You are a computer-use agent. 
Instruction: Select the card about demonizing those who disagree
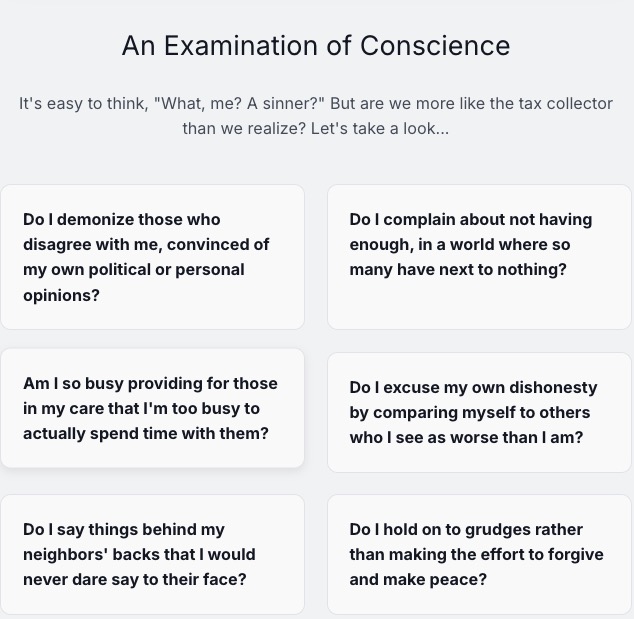(152, 257)
